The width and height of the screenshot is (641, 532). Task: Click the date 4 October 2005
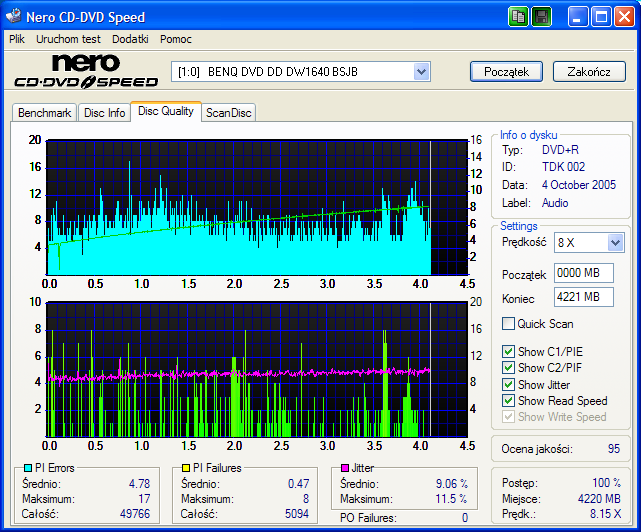(579, 185)
